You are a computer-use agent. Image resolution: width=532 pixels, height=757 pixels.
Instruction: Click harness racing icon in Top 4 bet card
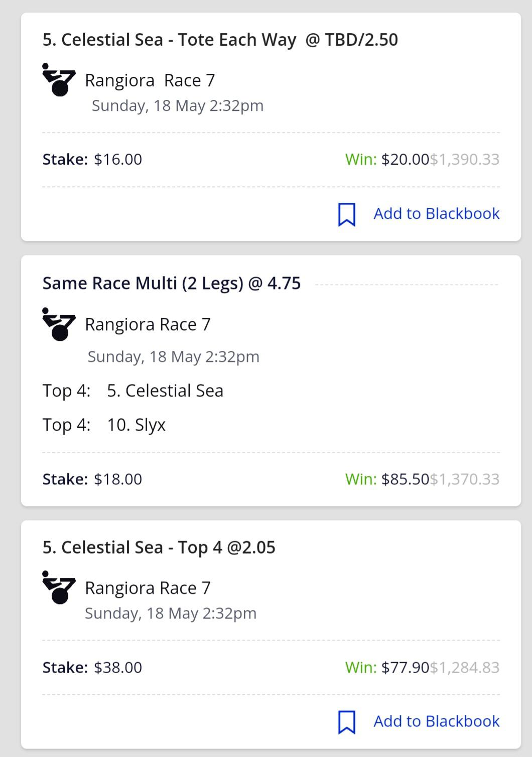tap(59, 587)
